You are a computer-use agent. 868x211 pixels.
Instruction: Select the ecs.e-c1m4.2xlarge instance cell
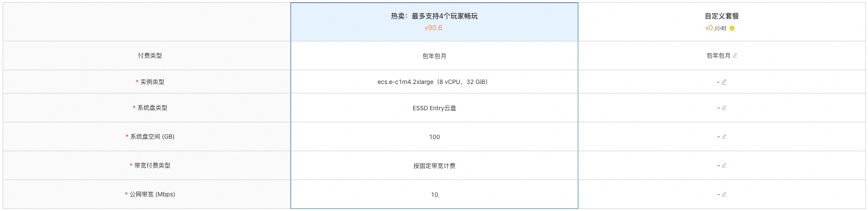pyautogui.click(x=434, y=82)
